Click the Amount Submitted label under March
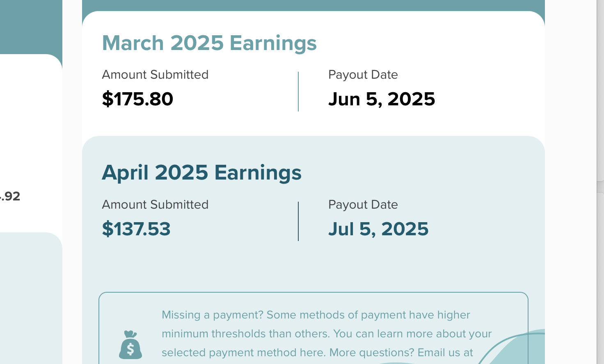Screen dimensions: 604x364 (155, 75)
